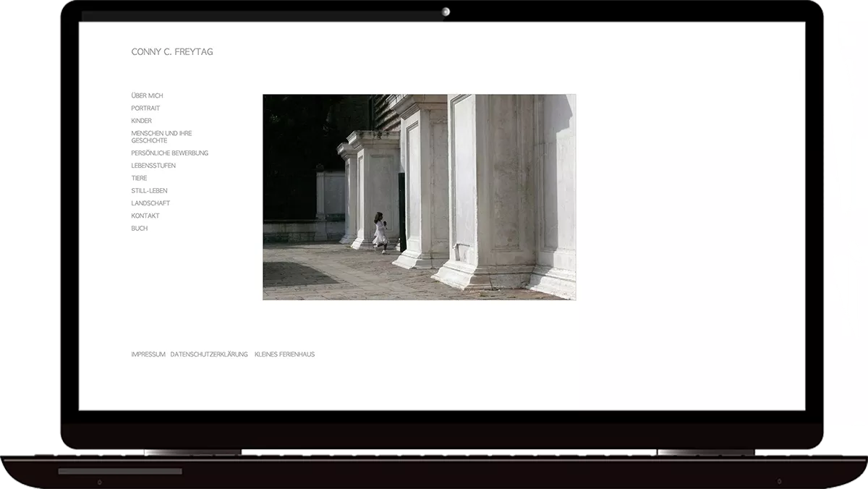Image resolution: width=868 pixels, height=489 pixels.
Task: Open the Über Mich page
Action: (147, 95)
